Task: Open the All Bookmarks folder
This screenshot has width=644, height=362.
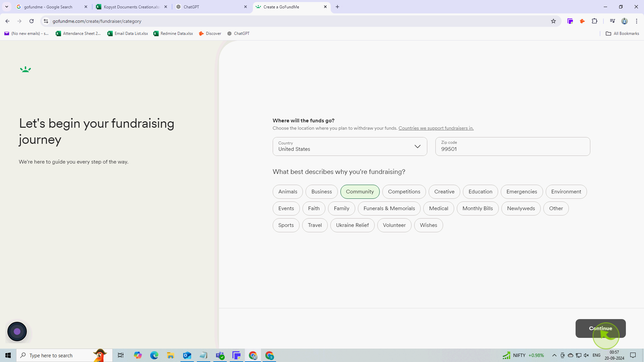Action: [623, 34]
